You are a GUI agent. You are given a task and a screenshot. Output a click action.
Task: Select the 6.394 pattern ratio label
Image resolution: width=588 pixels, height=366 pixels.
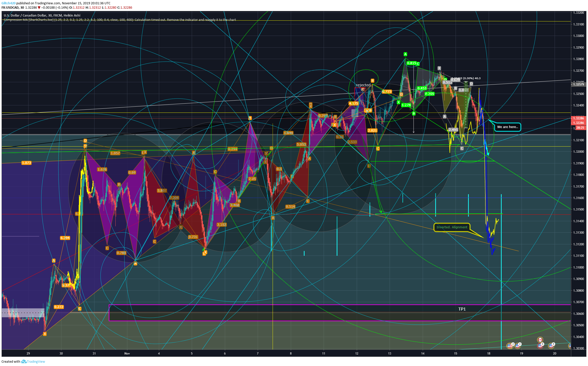65,238
